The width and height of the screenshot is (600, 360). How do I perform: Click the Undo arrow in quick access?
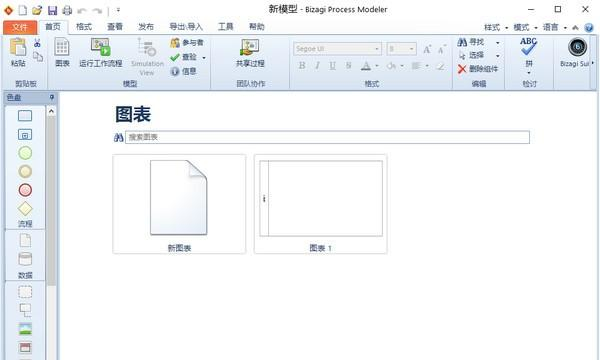(82, 11)
